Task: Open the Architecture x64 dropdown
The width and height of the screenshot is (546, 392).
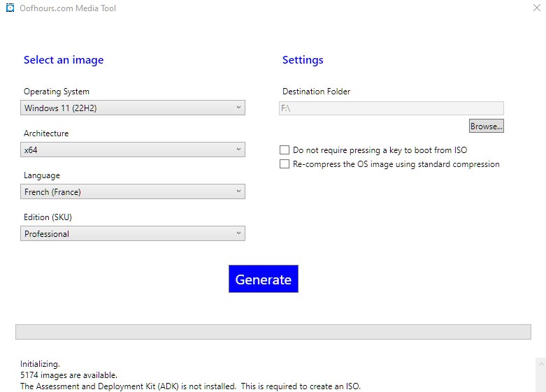Action: [x=133, y=150]
